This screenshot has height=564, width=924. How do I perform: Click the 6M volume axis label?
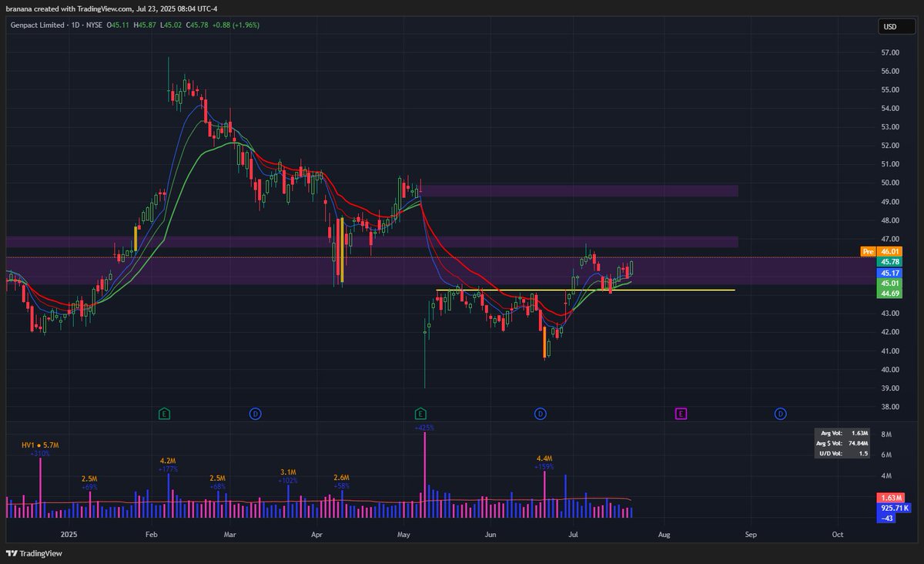885,455
